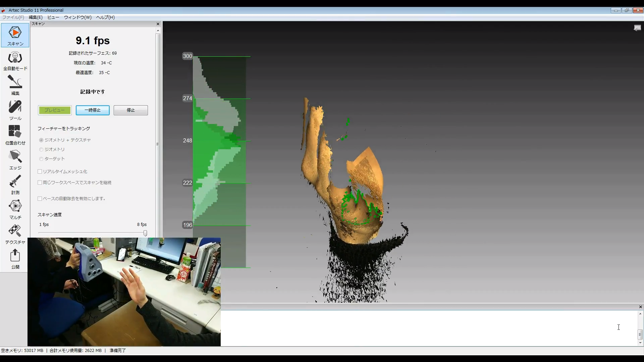Pause recording with 一時停止 button

pos(93,110)
